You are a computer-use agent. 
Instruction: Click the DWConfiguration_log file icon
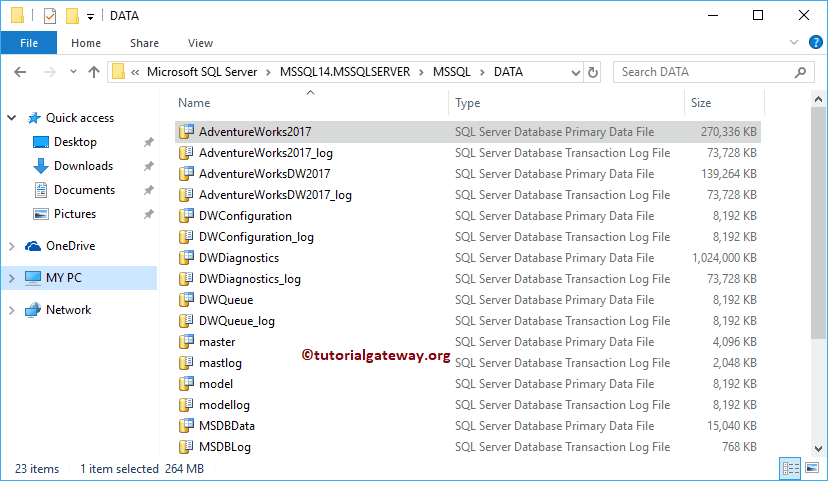coord(186,237)
